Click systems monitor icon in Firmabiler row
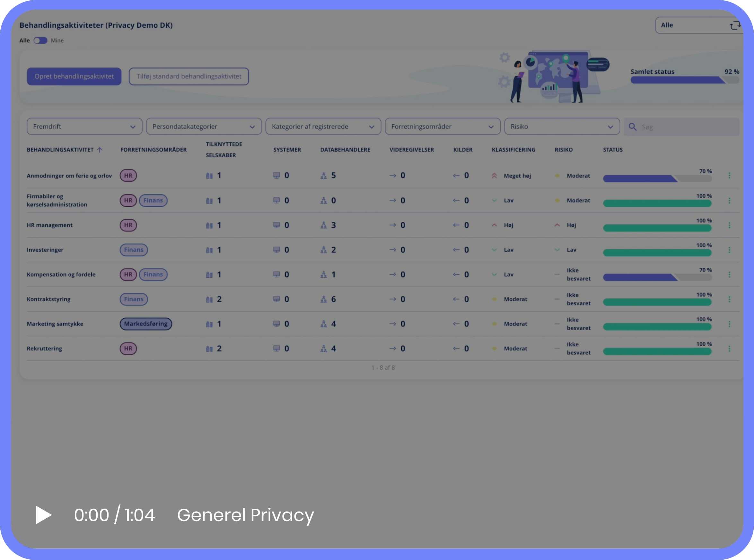Image resolution: width=754 pixels, height=560 pixels. click(276, 200)
